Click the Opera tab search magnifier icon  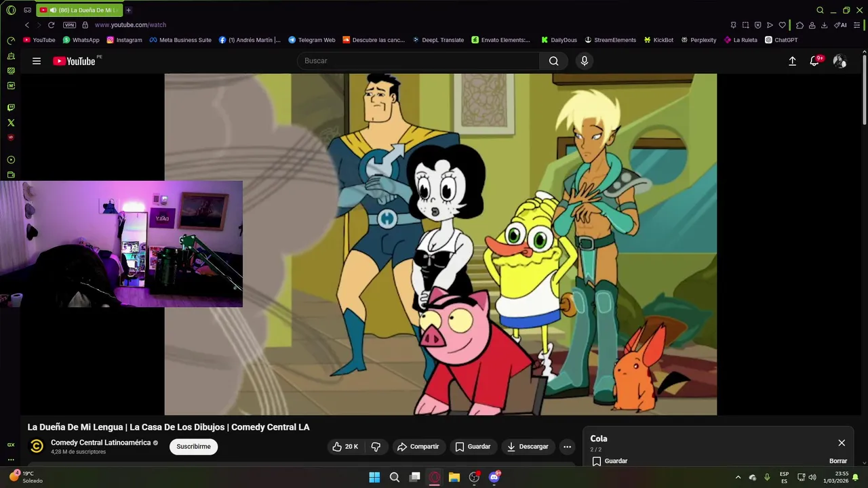click(820, 10)
